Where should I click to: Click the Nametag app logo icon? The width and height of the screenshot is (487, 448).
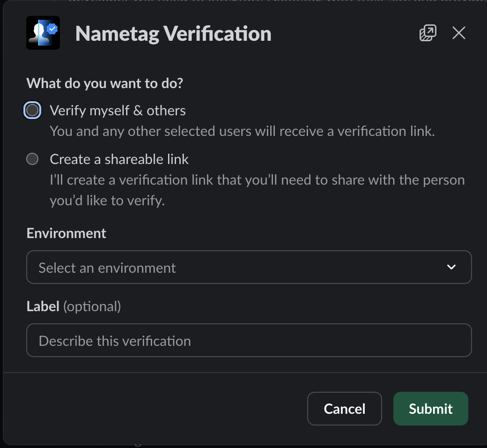tap(43, 33)
